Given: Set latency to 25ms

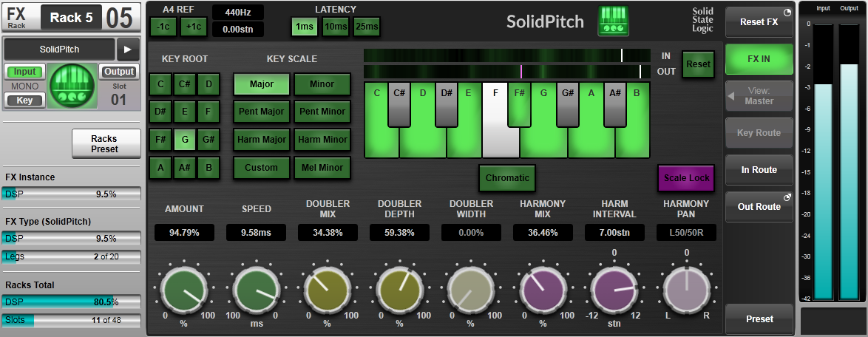Looking at the screenshot, I should click(367, 27).
